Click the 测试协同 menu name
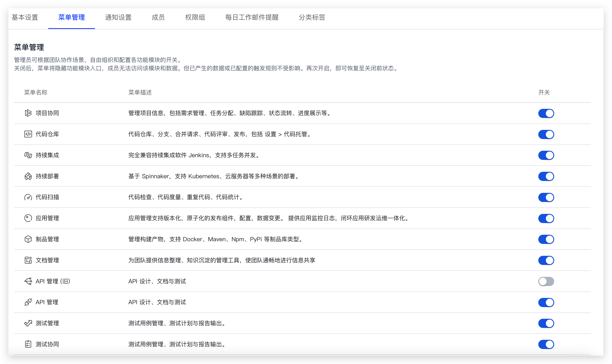The image size is (612, 364). (x=47, y=344)
